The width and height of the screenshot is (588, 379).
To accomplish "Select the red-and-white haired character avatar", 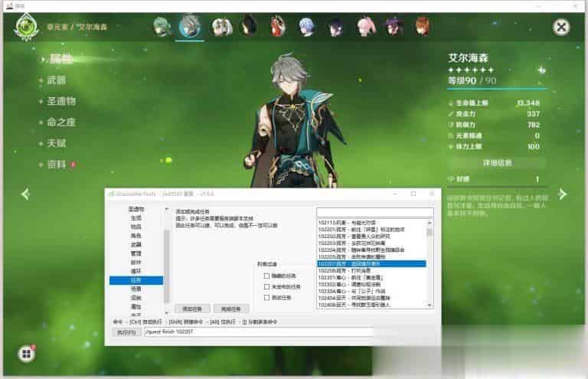I will pos(278,27).
